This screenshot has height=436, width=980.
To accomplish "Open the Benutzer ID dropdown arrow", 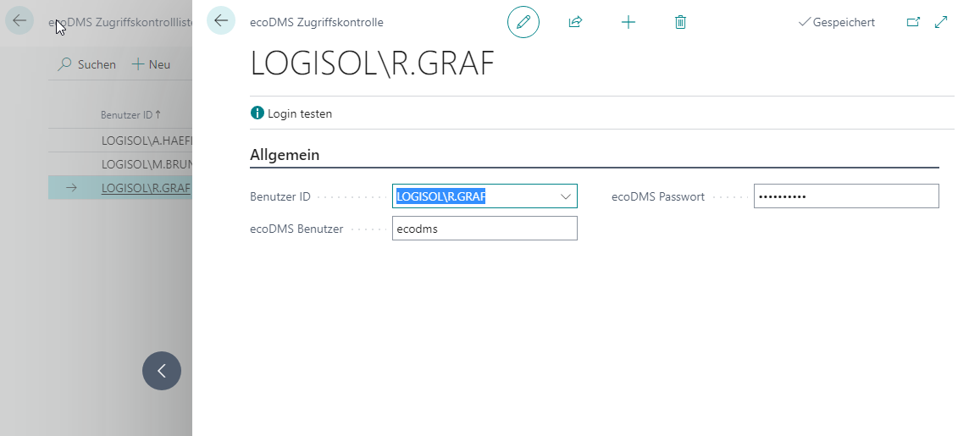I will pos(566,196).
